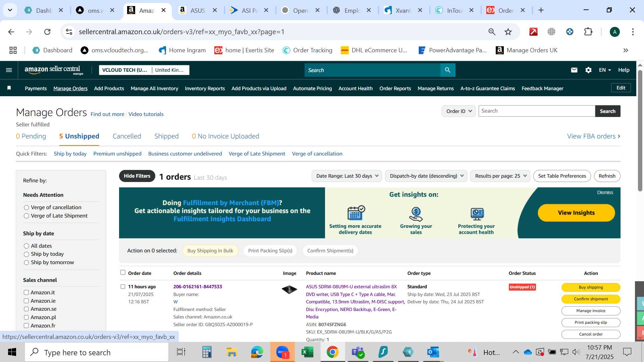The height and width of the screenshot is (362, 644).
Task: Check the Amazon.se sales channel
Action: (x=26, y=309)
